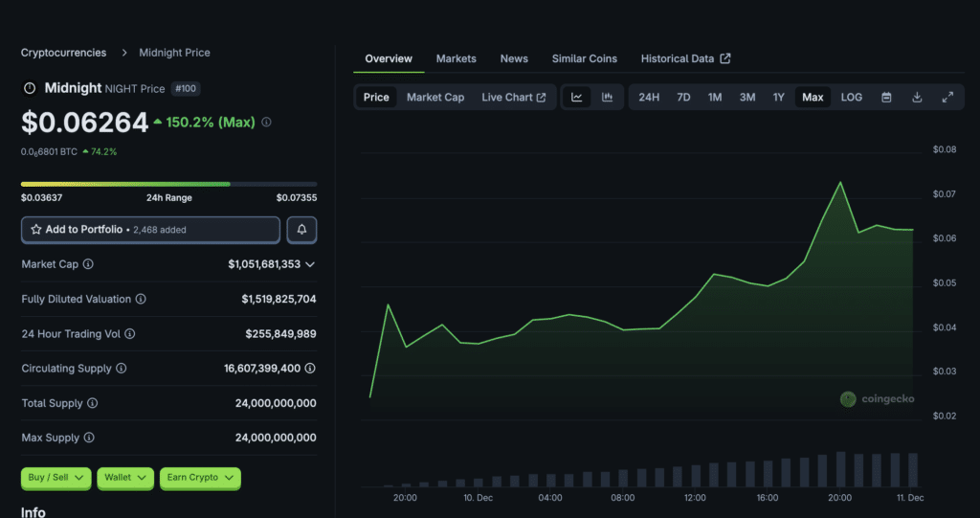
Task: Click info icon beside Circulating Supply
Action: point(121,369)
